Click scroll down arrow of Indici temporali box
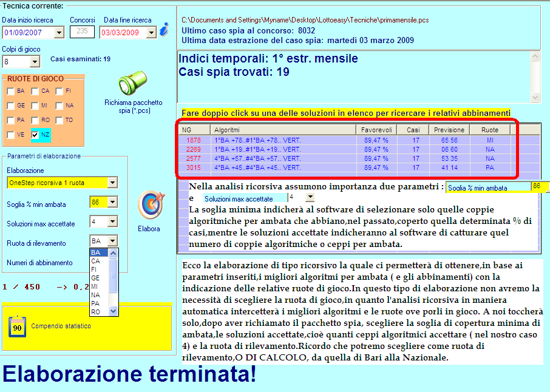The image size is (550, 392). pyautogui.click(x=535, y=98)
